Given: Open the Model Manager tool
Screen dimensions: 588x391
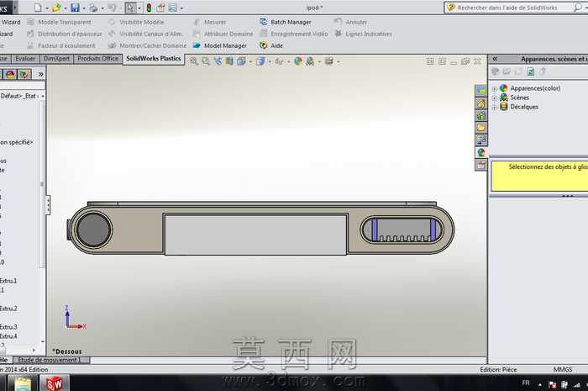Looking at the screenshot, I should pos(220,45).
